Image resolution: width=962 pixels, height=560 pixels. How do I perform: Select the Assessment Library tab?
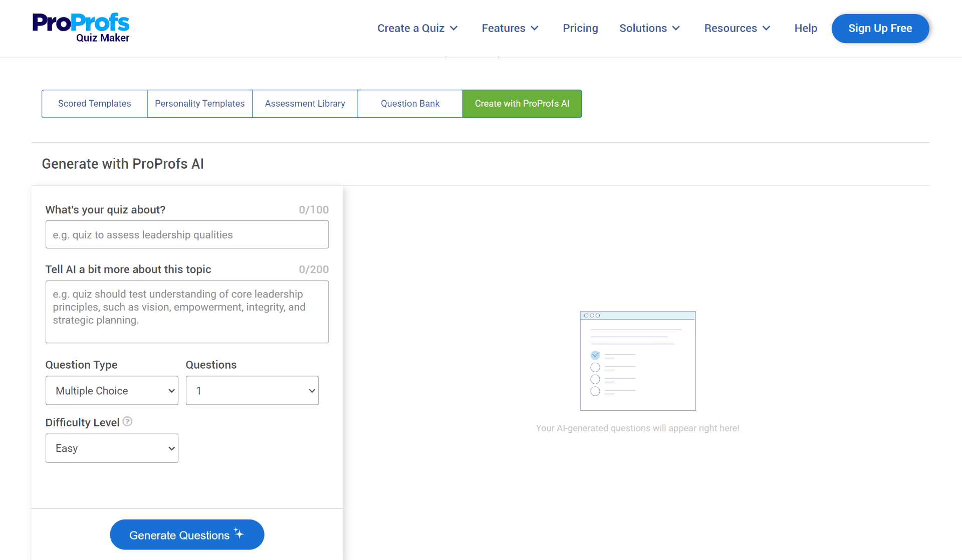304,103
